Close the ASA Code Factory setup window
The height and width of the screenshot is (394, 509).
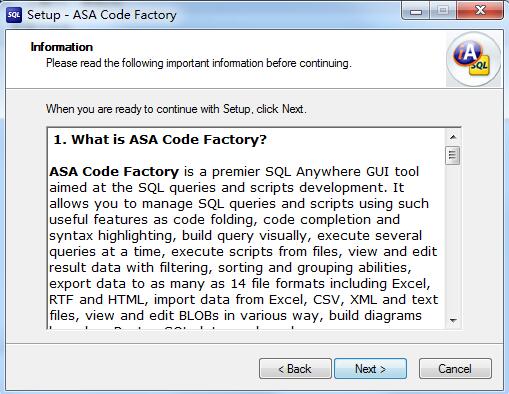click(x=480, y=12)
